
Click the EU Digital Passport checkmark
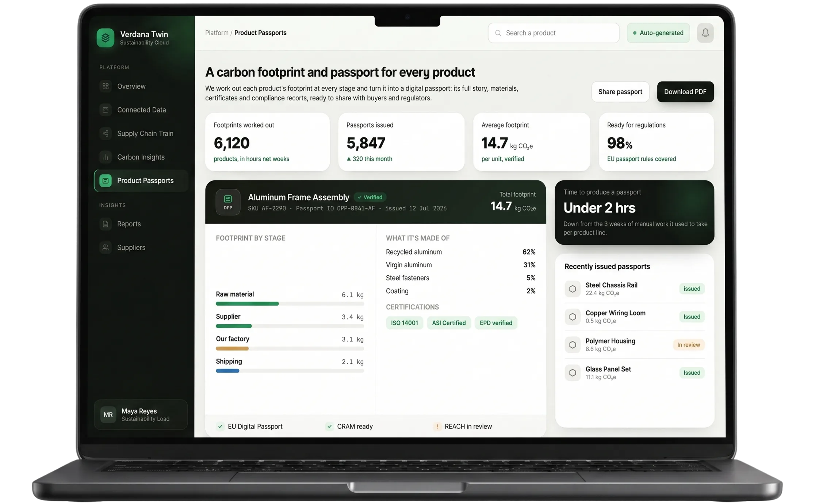(220, 426)
